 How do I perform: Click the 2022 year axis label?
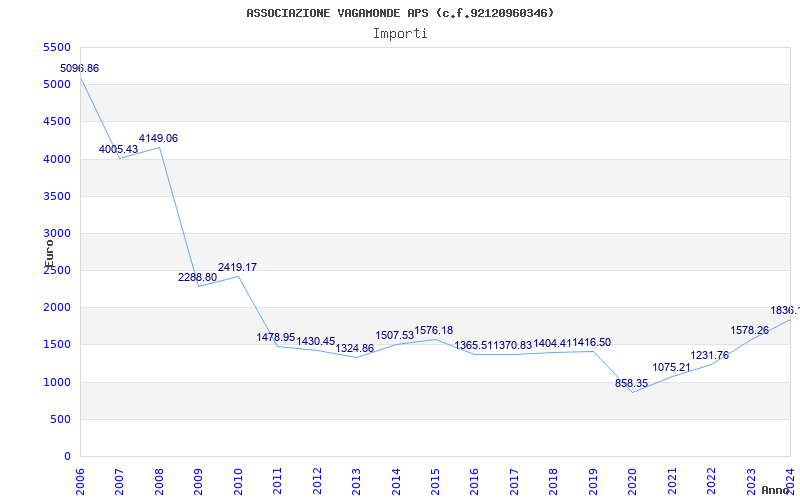coord(711,481)
